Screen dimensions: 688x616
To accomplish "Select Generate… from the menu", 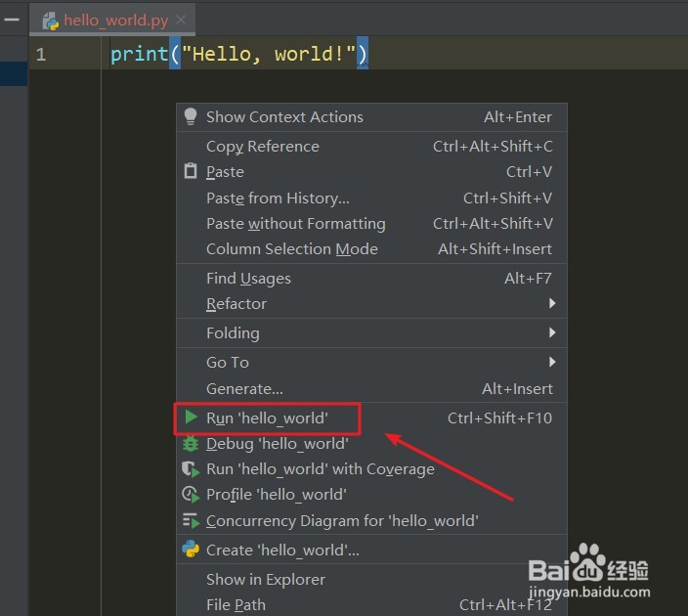I will click(x=371, y=388).
